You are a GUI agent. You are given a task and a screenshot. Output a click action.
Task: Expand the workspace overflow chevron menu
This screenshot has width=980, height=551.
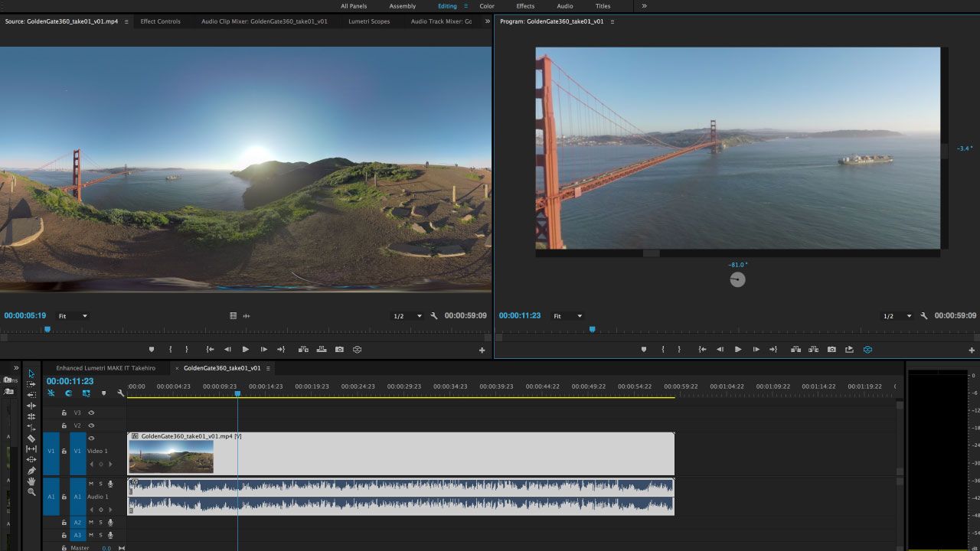[644, 6]
